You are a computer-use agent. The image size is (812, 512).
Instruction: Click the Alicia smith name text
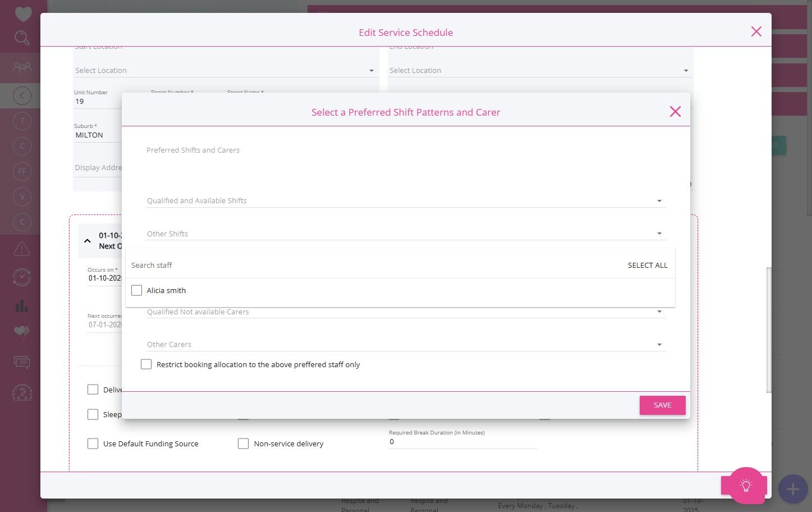point(166,290)
